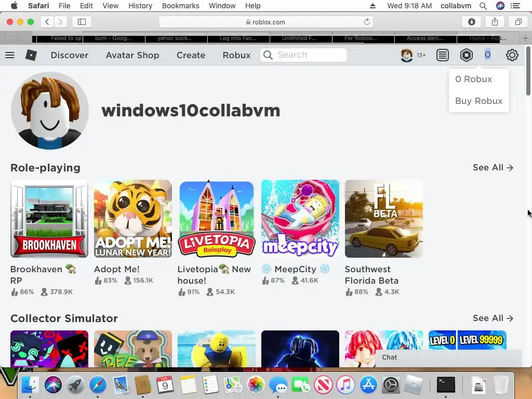
Task: Switch to the 'yahoo suck...' tab
Action: [x=176, y=38]
